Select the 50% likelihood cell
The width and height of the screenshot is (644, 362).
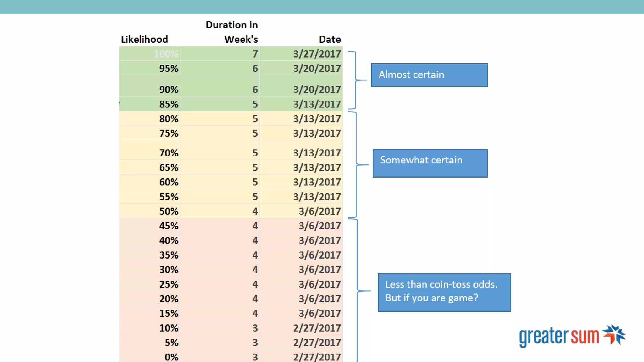[x=169, y=211]
